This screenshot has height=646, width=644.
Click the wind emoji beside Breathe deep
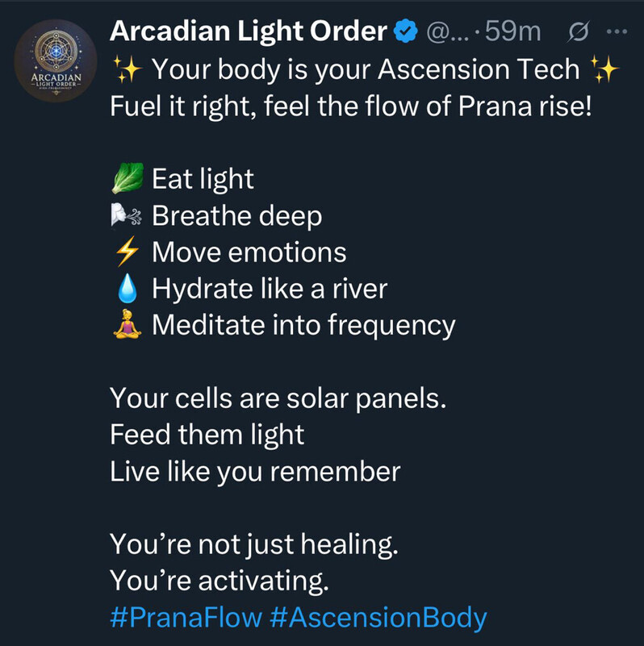[x=126, y=215]
